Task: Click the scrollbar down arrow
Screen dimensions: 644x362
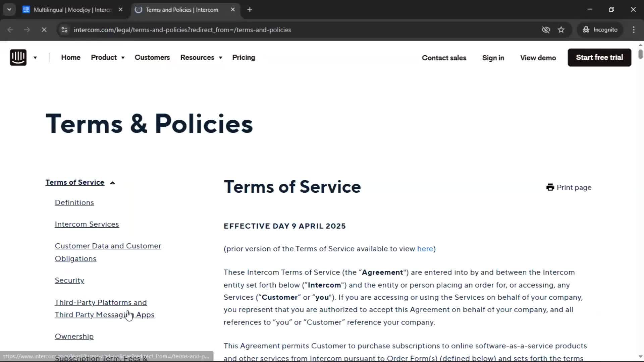Action: click(x=640, y=357)
